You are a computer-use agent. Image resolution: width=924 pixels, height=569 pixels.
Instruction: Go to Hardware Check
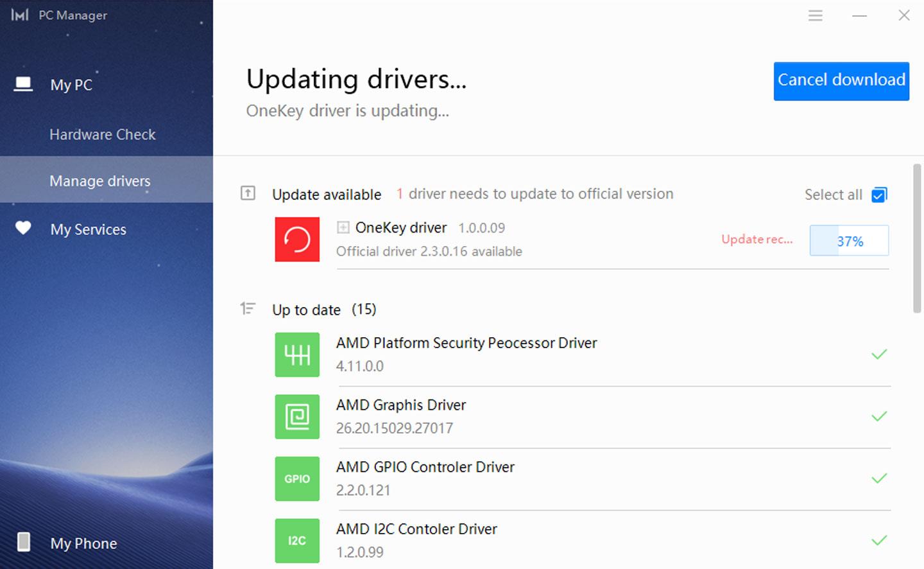point(102,134)
